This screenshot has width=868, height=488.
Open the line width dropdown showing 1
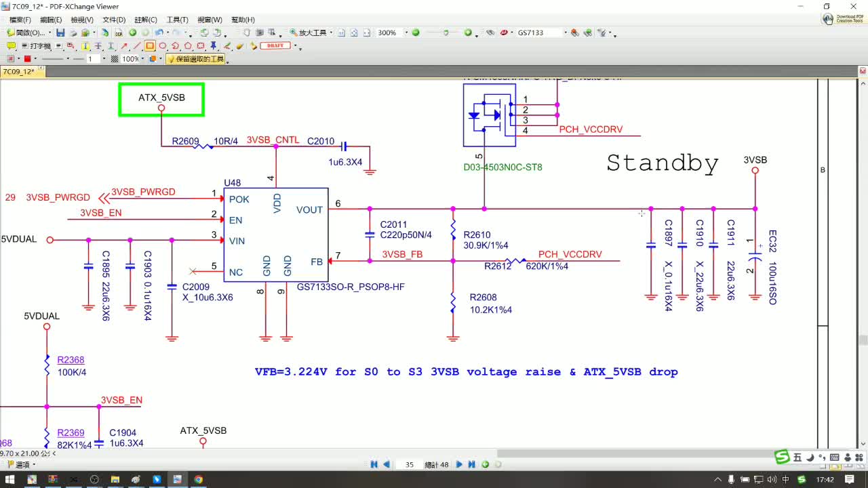pos(104,59)
